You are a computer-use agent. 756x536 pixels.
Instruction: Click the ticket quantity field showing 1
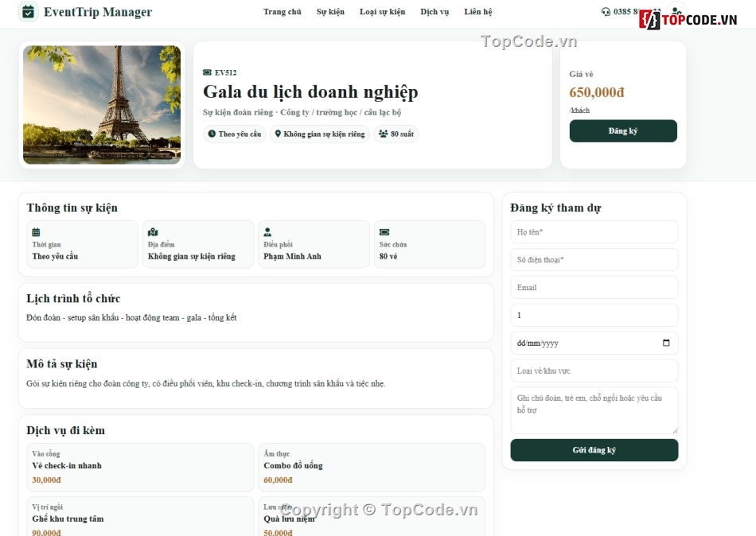pyautogui.click(x=594, y=315)
